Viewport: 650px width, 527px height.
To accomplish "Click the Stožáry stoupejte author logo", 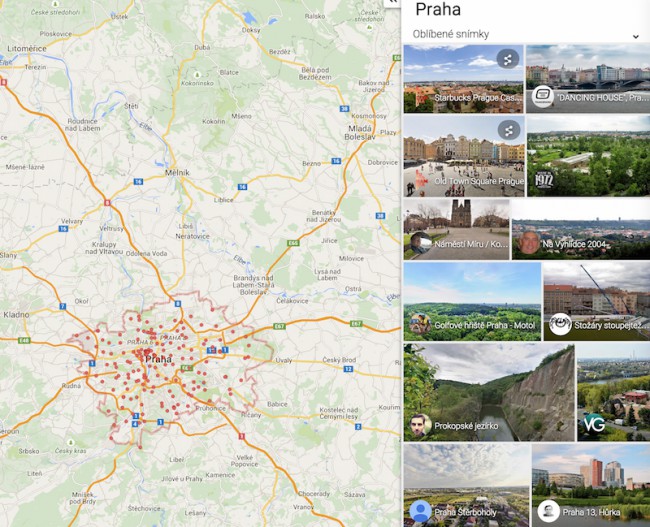I will [x=560, y=324].
